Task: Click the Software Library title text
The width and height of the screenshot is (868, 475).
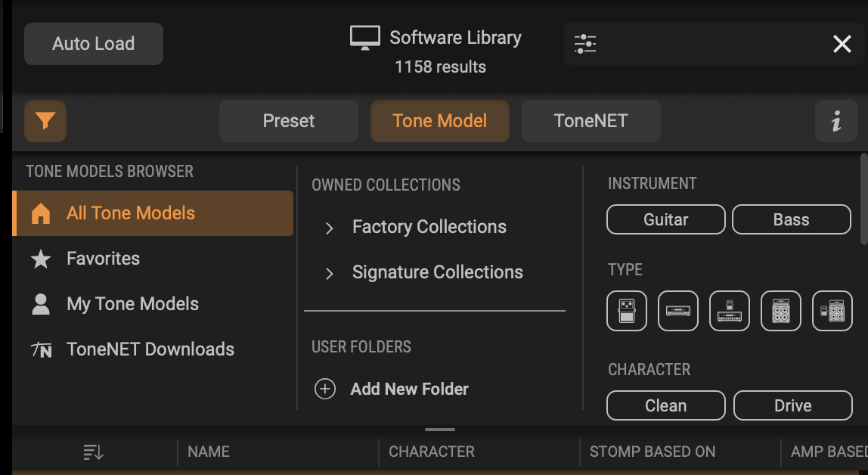Action: pos(455,38)
